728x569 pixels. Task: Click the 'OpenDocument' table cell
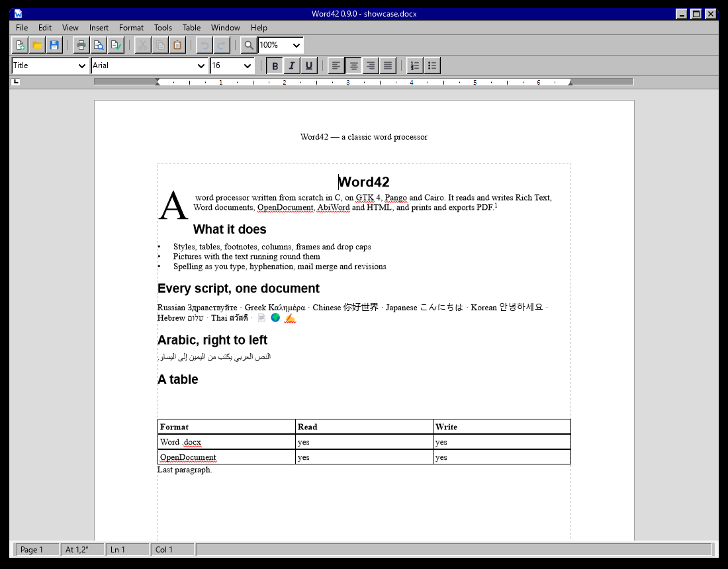coord(226,457)
